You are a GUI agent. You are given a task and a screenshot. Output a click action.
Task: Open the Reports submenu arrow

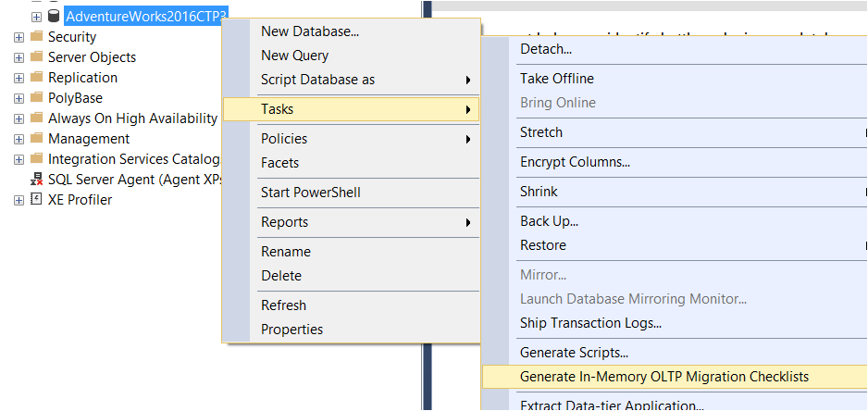click(468, 222)
